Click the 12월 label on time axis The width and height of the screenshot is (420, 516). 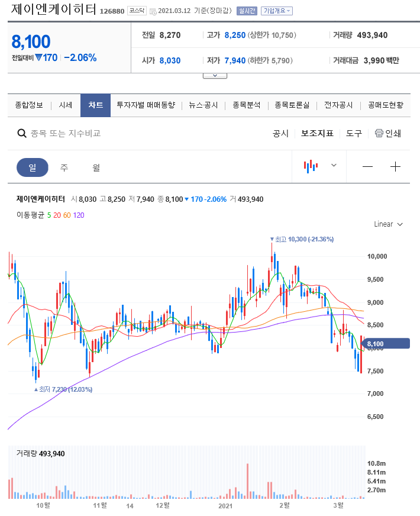163,505
